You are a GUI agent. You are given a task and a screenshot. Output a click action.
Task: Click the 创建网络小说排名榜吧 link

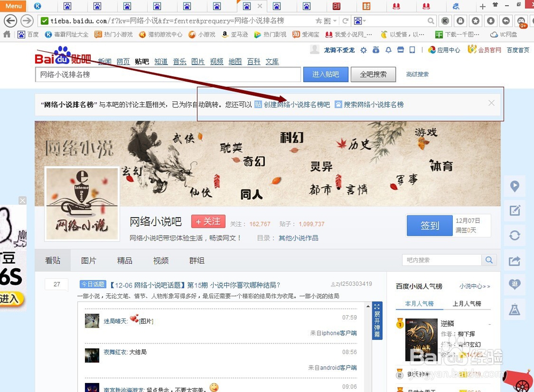coord(296,105)
